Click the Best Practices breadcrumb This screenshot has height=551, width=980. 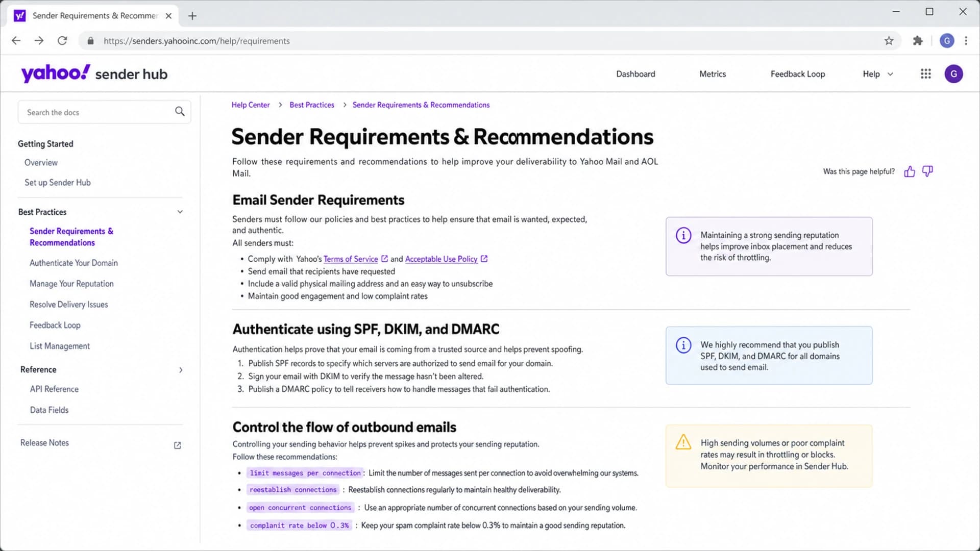pos(312,105)
